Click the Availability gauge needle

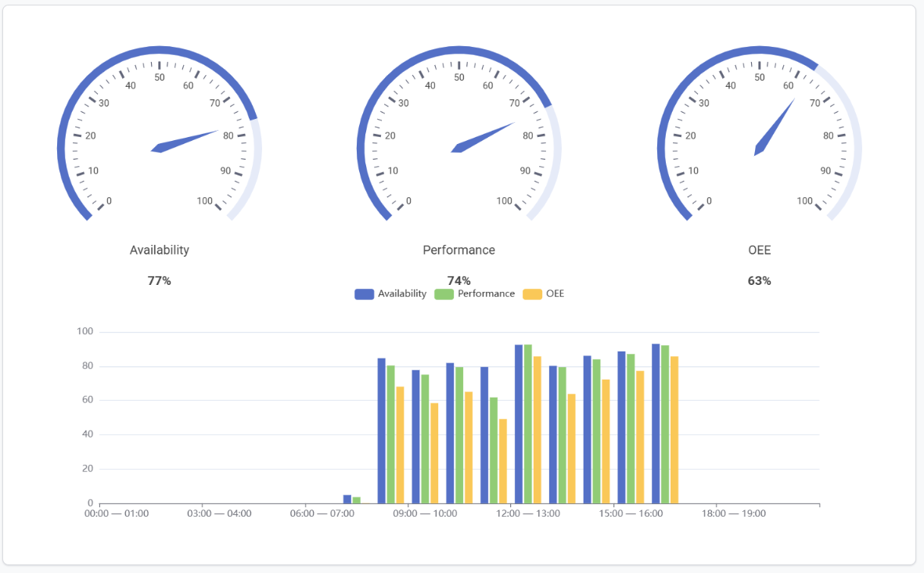(184, 142)
